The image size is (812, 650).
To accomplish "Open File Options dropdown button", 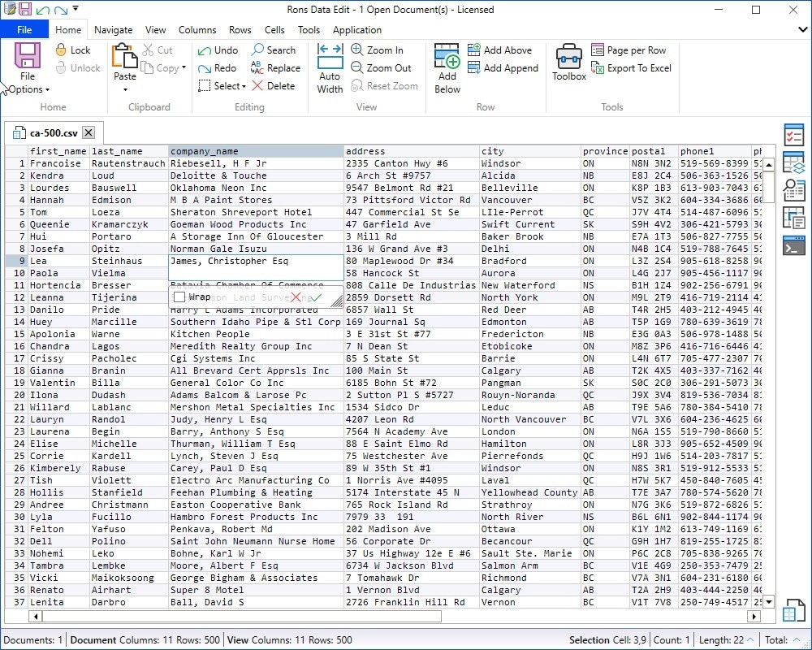I will pos(28,69).
